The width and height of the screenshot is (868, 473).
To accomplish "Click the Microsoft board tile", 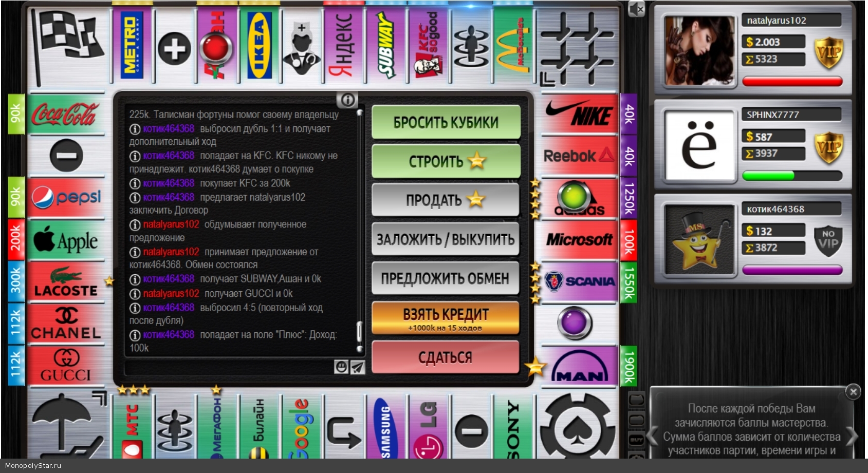I will [x=580, y=240].
